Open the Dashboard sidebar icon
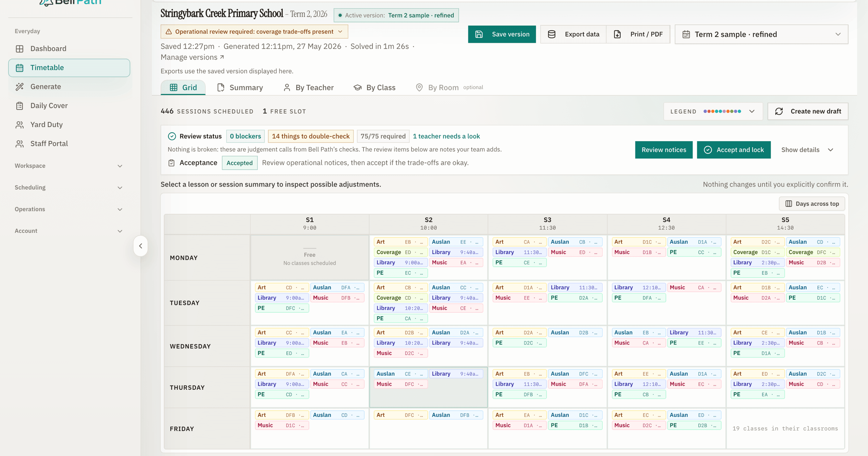Screen dimensions: 868x456 click(20, 48)
